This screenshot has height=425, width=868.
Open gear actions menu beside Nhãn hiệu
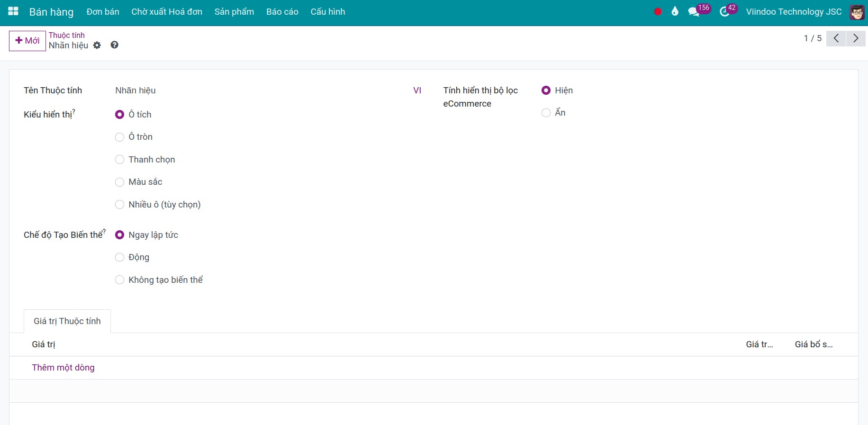97,45
